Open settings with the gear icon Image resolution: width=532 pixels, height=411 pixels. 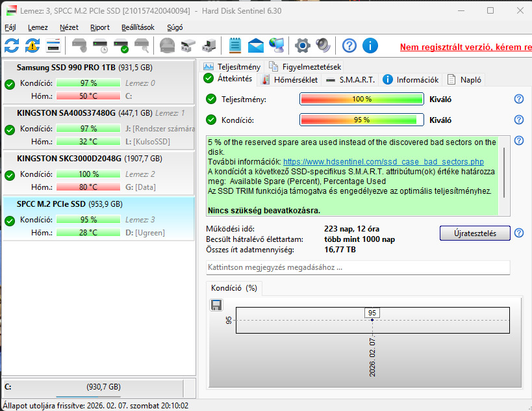click(302, 46)
